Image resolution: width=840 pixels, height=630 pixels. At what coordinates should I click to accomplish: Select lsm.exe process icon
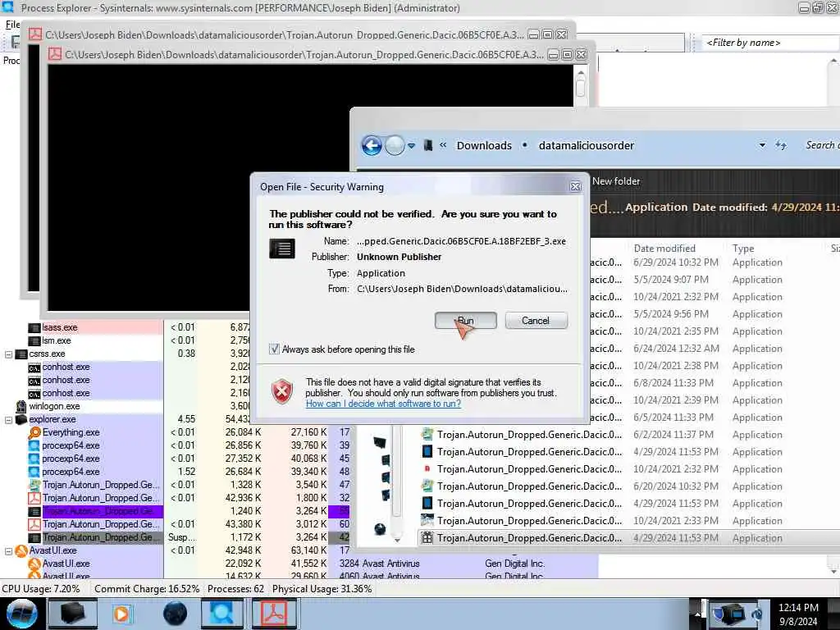click(34, 340)
